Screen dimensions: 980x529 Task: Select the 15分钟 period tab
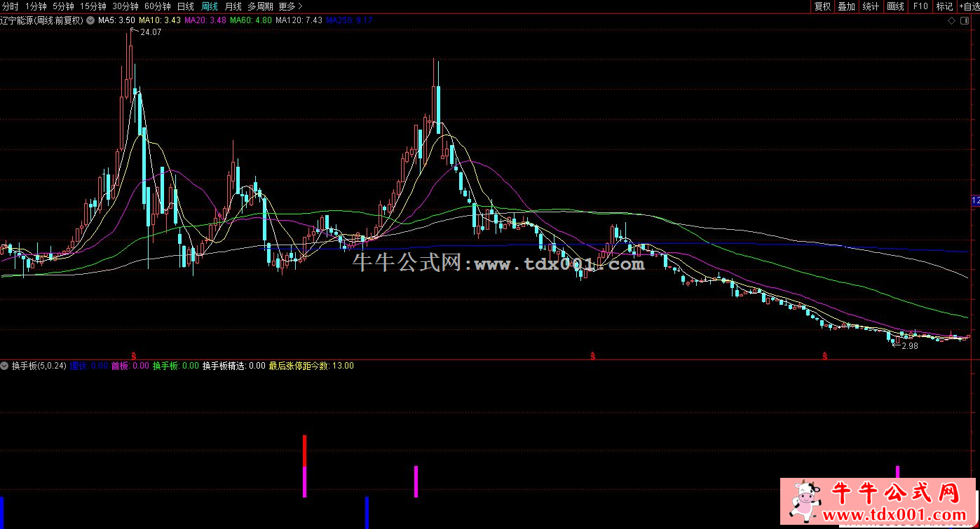93,6
